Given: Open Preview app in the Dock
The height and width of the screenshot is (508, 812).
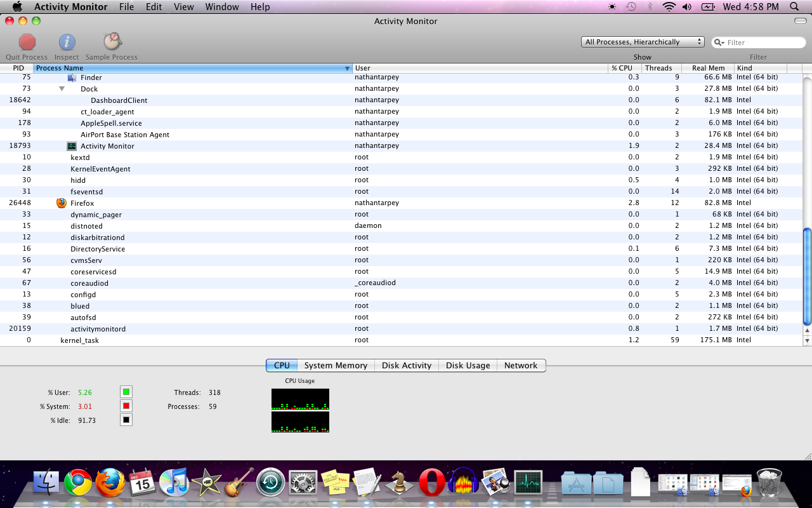Looking at the screenshot, I should [496, 483].
